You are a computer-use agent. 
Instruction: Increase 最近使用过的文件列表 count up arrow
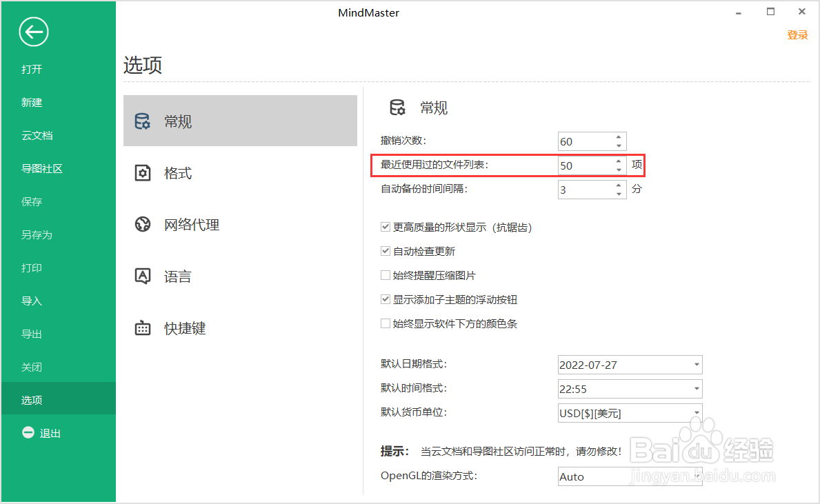tap(619, 161)
